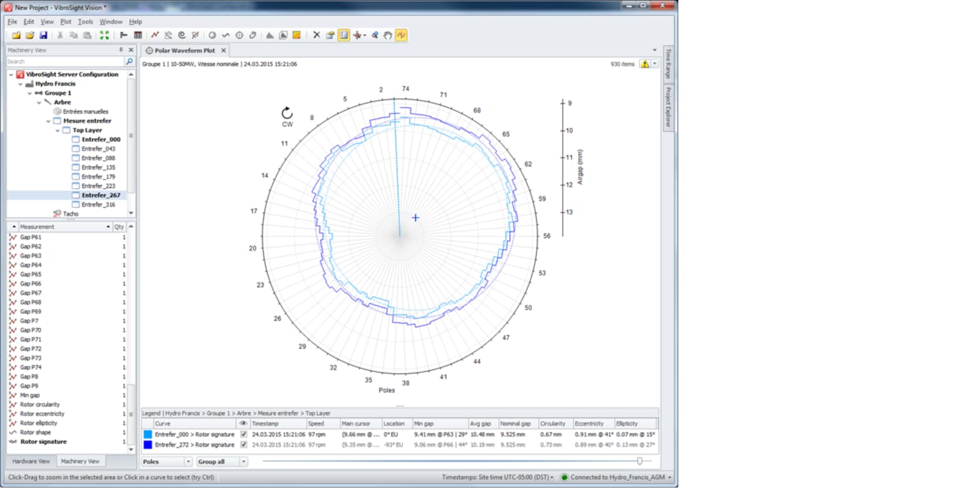Click the slider handle below the legend
Viewport: 980px width, 490px height.
click(639, 461)
